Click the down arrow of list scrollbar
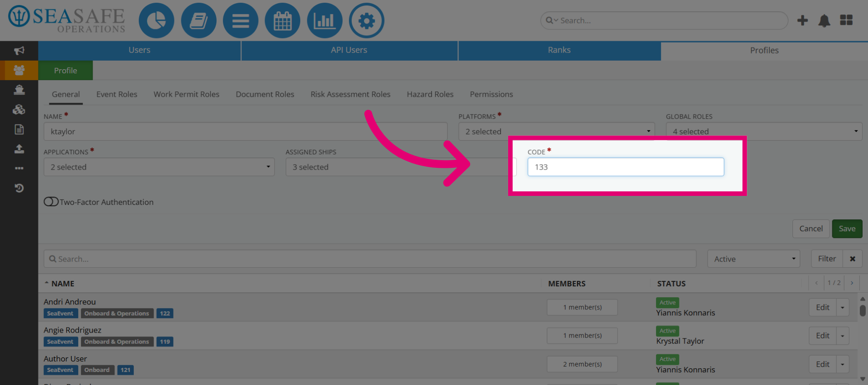The width and height of the screenshot is (868, 385). (x=863, y=379)
